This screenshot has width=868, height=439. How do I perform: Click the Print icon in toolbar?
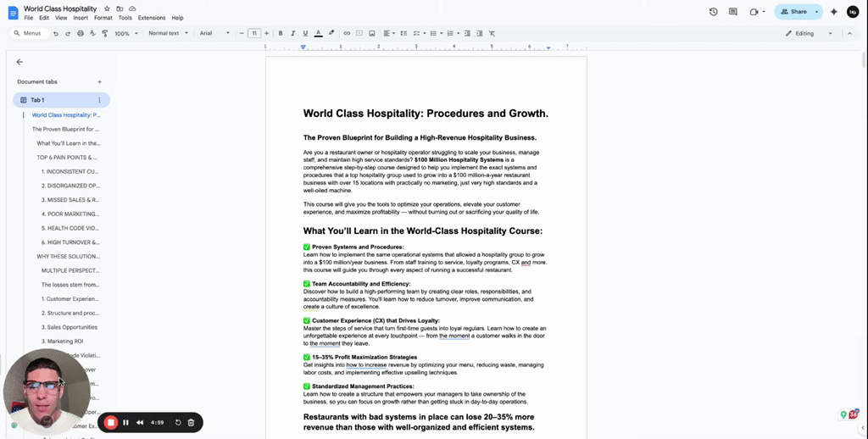(x=81, y=33)
